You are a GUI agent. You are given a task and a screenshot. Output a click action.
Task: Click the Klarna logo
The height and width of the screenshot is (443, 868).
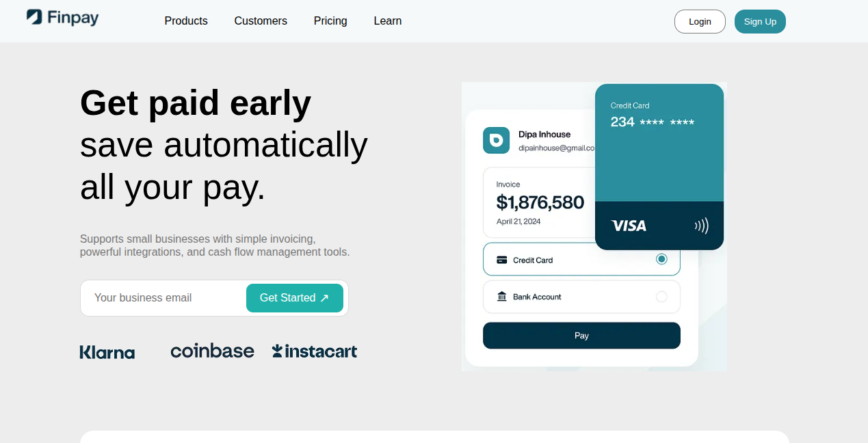click(x=107, y=352)
